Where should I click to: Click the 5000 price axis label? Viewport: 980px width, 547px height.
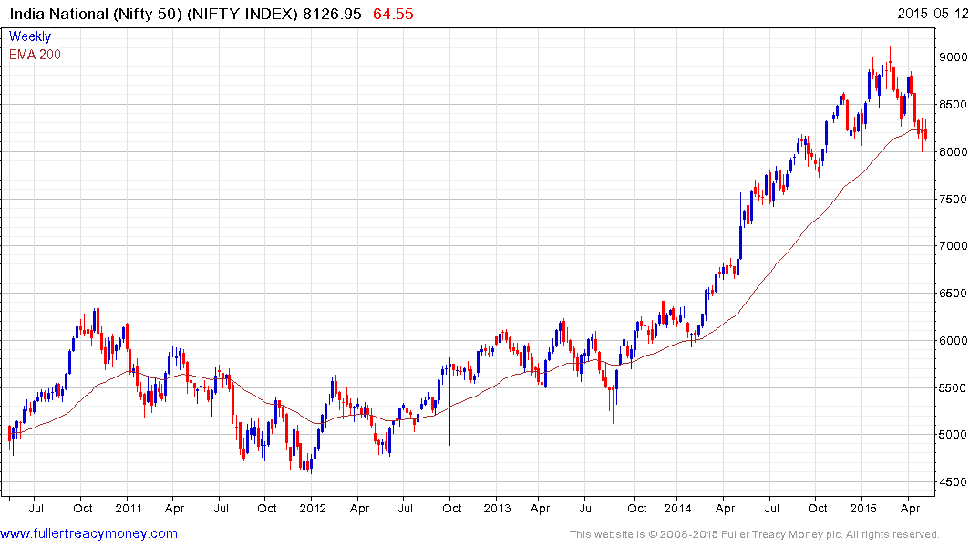[x=954, y=435]
